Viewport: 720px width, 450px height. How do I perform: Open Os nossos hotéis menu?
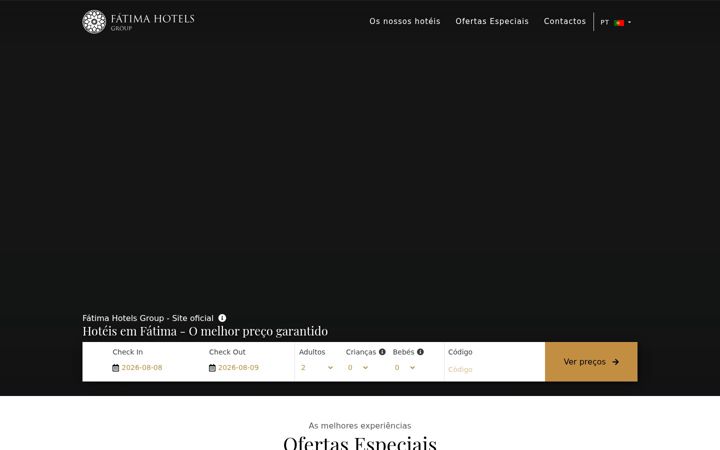pos(405,21)
